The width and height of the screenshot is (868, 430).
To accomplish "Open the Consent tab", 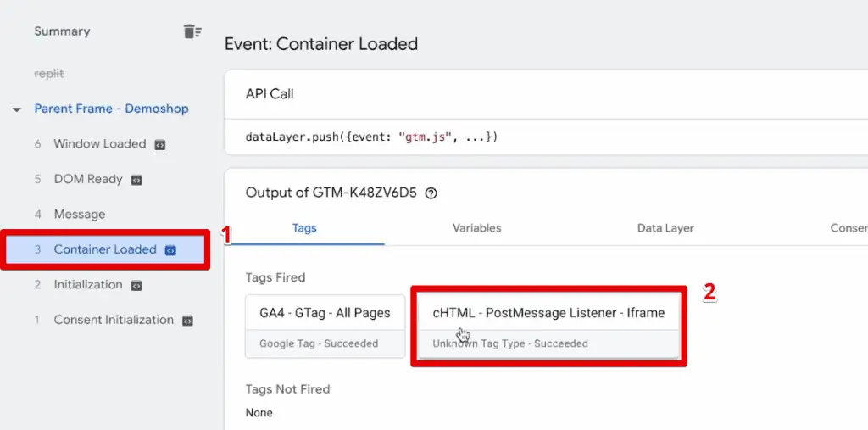I will [x=849, y=228].
